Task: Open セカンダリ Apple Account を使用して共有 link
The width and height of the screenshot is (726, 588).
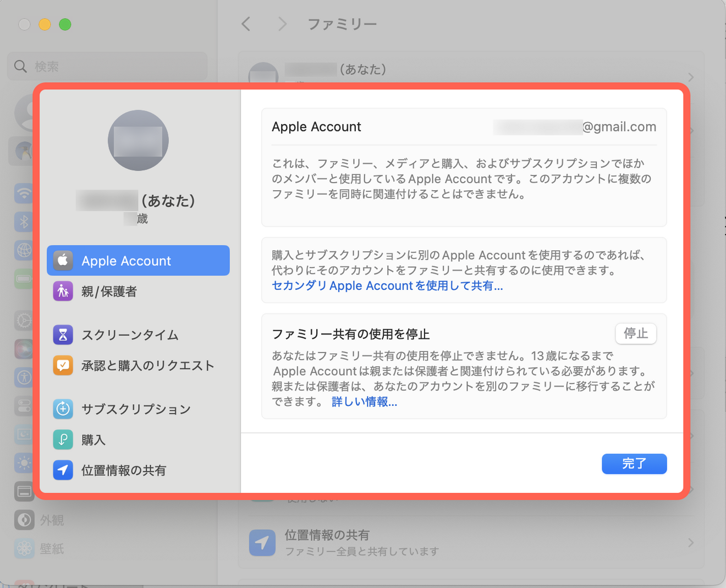Action: click(387, 286)
